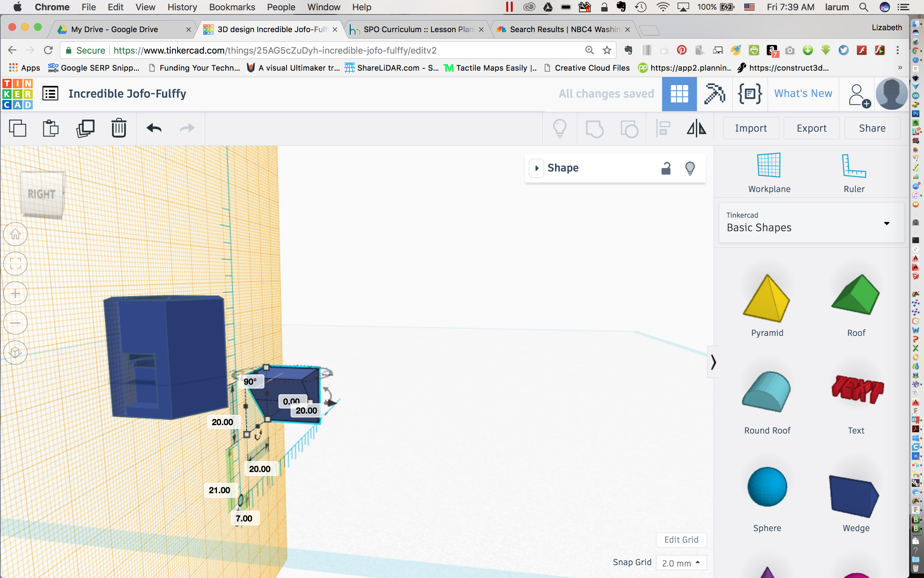Click the Align tool icon
The height and width of the screenshot is (578, 924).
click(663, 128)
